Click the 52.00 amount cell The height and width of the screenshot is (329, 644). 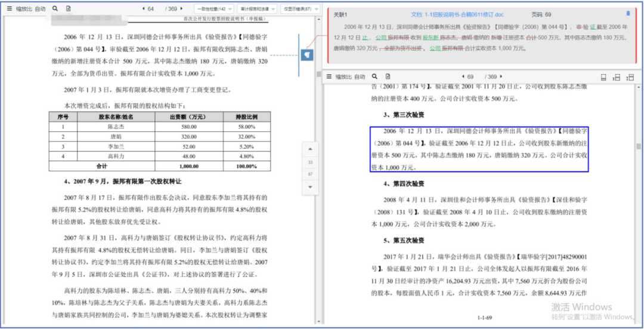[189, 146]
